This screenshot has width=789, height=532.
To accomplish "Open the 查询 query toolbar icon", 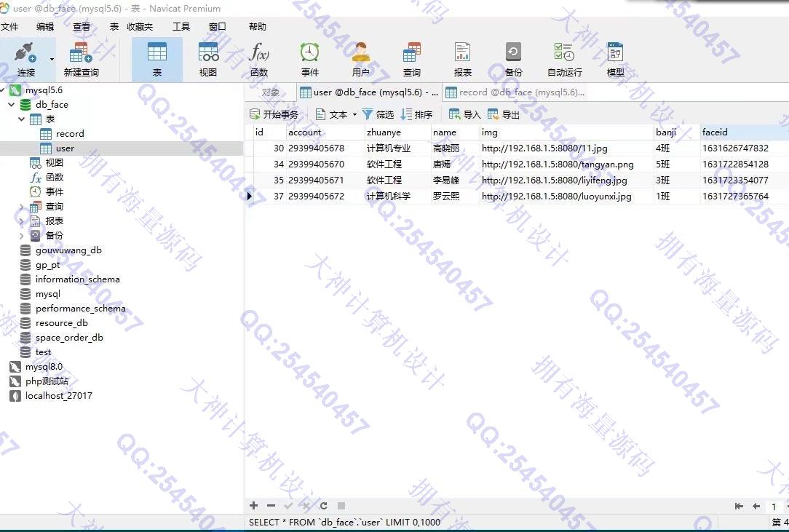I will pyautogui.click(x=412, y=59).
